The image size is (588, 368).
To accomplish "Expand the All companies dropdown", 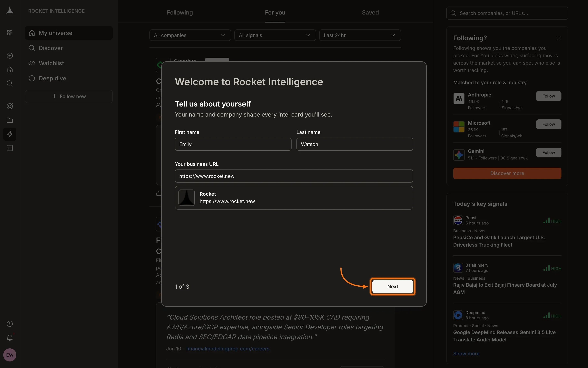I will (190, 35).
